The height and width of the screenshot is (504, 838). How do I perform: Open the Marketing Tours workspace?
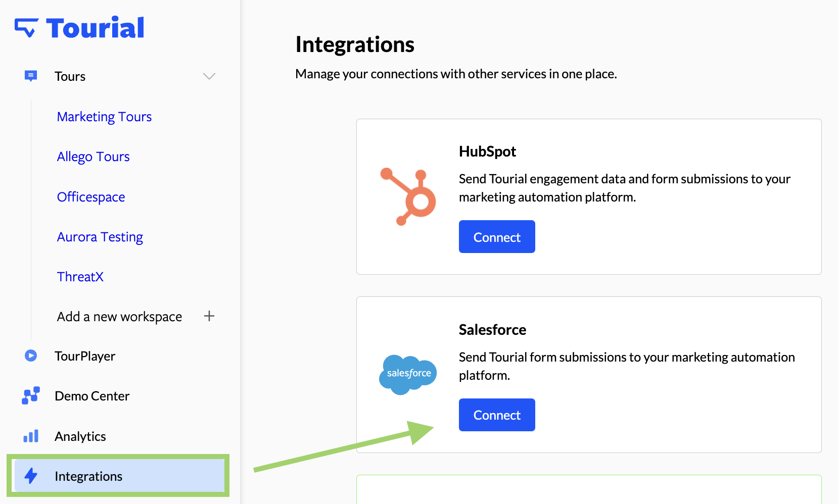[x=104, y=117]
